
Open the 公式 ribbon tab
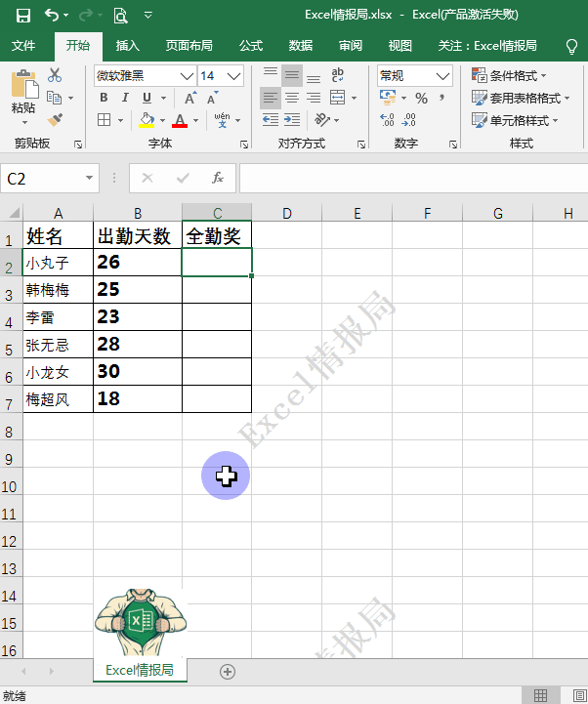pos(251,45)
